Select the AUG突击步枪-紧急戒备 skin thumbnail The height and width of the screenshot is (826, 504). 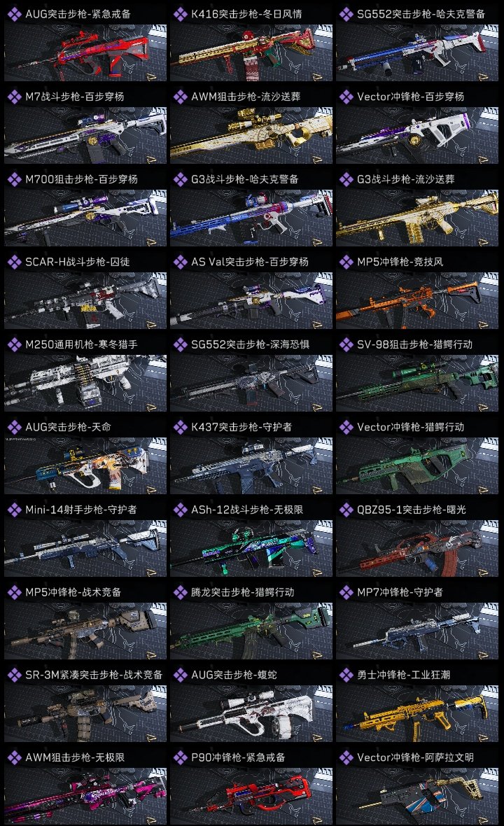[x=85, y=52]
